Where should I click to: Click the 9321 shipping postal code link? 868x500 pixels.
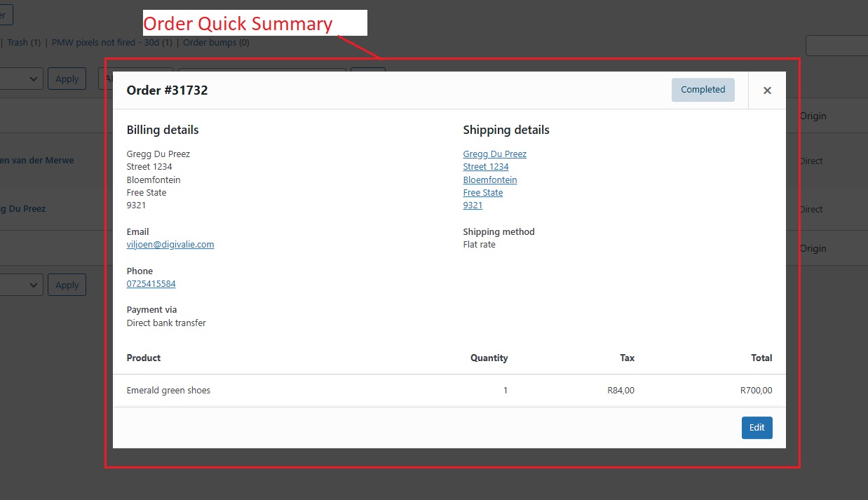(x=473, y=205)
